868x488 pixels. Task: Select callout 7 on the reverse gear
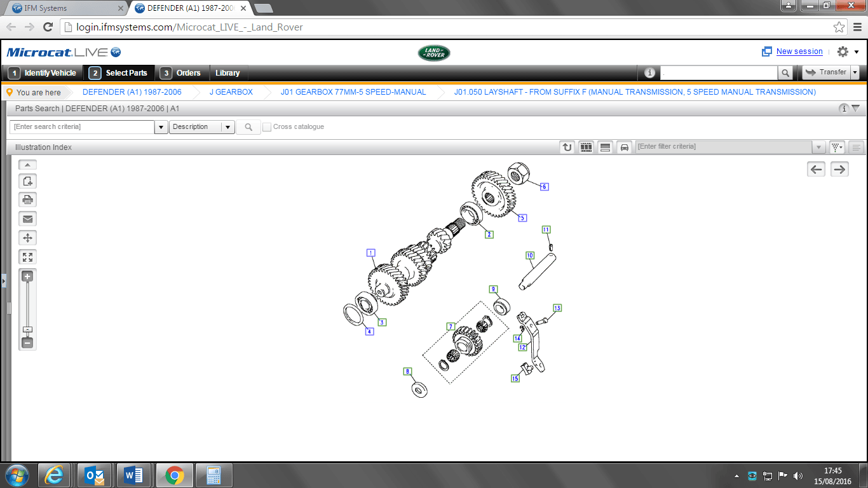click(x=451, y=327)
